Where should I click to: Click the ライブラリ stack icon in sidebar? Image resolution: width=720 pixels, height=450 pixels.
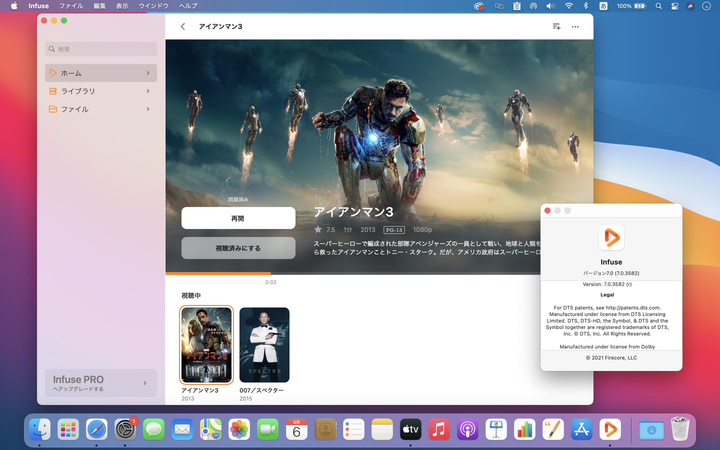click(53, 91)
